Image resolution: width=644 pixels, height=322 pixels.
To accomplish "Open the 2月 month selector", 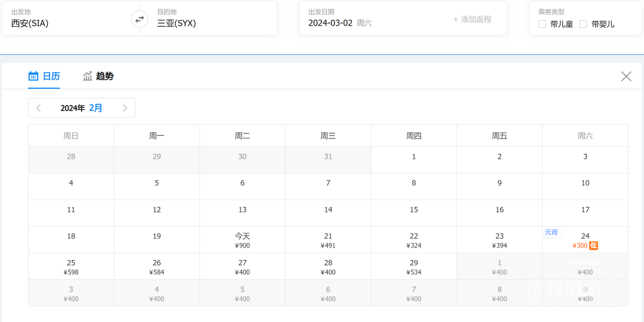I will [x=95, y=108].
